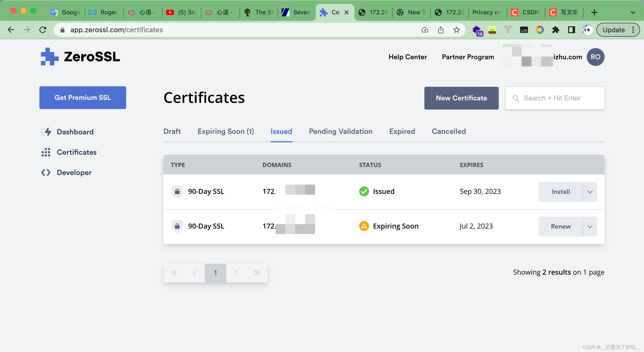The height and width of the screenshot is (352, 644).
Task: Click the speedometer icon in address bar
Action: 425,30
